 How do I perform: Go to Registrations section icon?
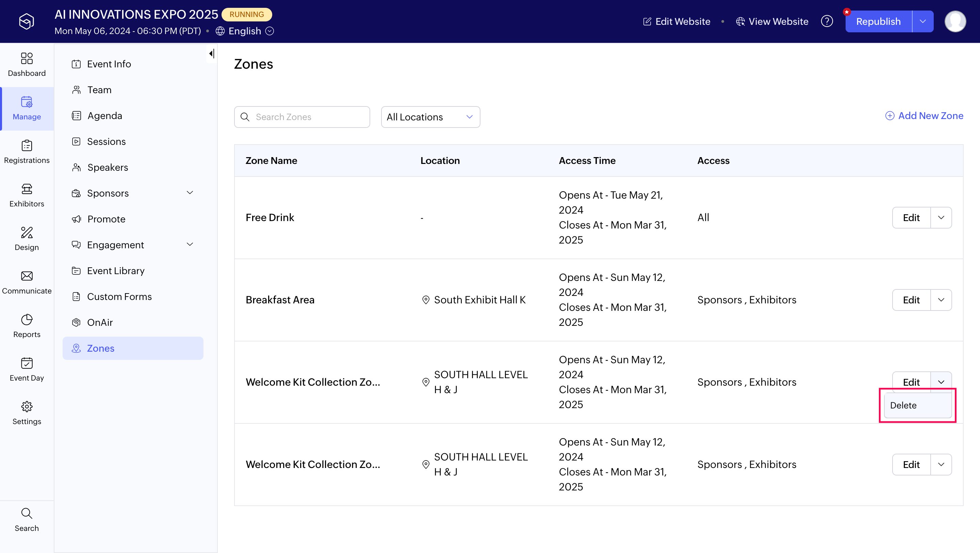point(27,145)
